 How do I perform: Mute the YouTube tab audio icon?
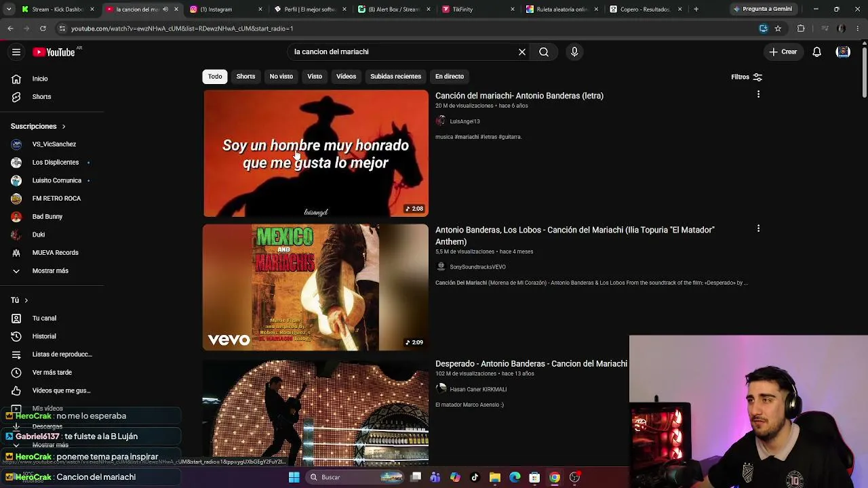pyautogui.click(x=165, y=9)
